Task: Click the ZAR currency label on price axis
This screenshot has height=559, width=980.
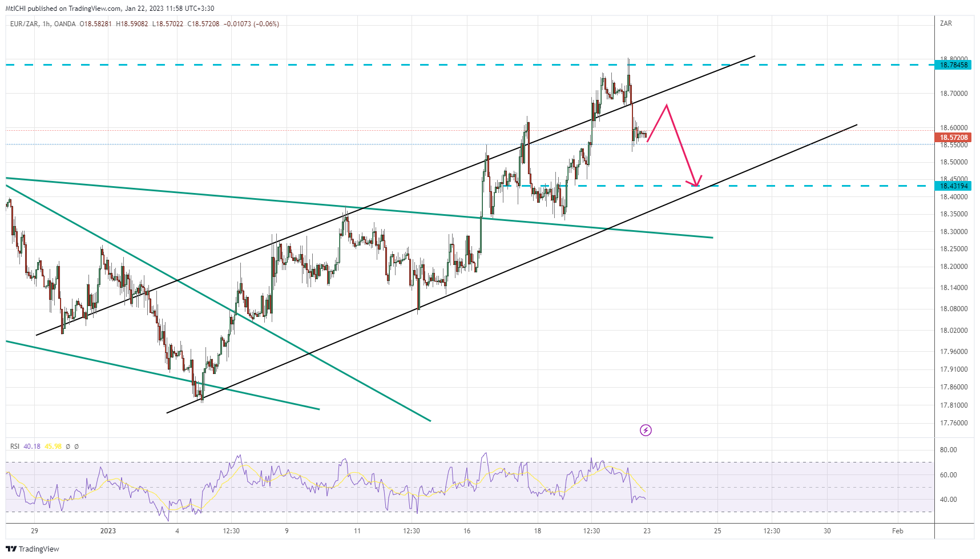Action: tap(946, 23)
